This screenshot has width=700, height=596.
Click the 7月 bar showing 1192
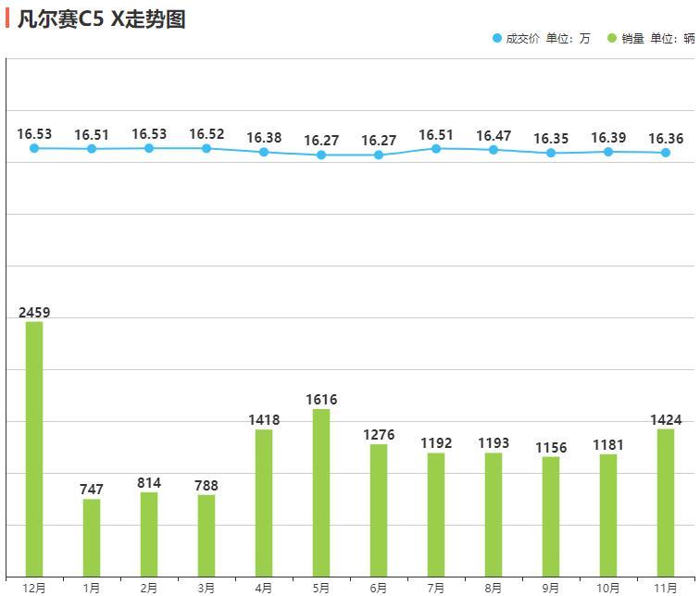436,515
